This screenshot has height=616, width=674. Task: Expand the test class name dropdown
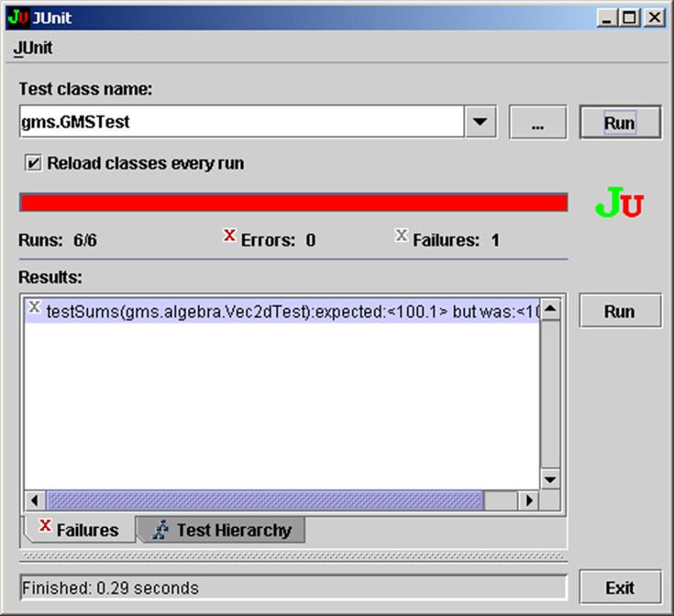481,122
